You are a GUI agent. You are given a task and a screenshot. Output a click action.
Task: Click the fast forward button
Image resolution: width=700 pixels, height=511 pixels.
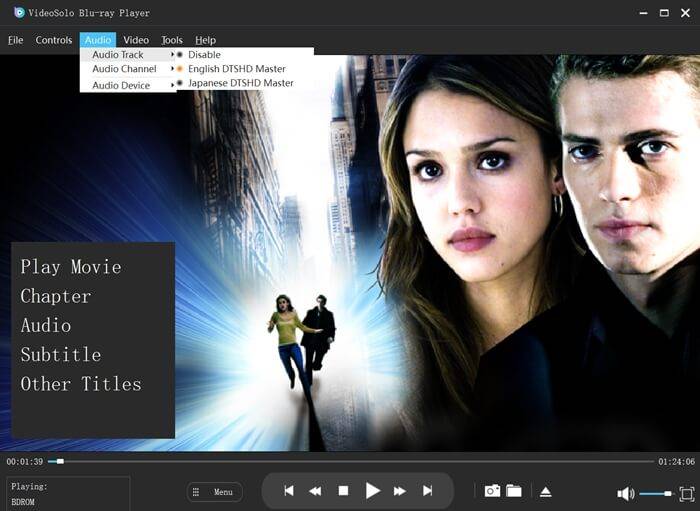(400, 491)
